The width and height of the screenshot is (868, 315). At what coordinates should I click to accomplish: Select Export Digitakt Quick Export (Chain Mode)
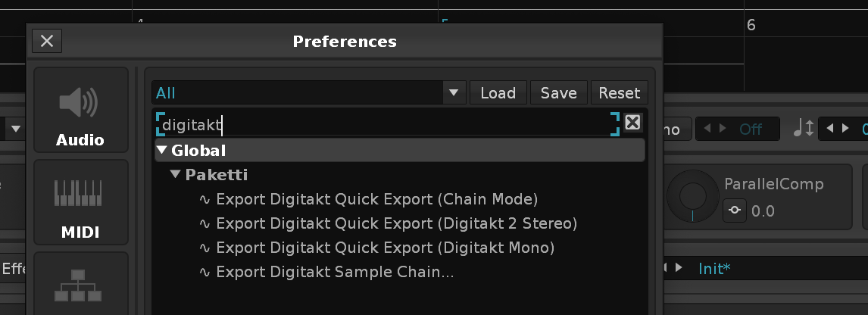376,200
